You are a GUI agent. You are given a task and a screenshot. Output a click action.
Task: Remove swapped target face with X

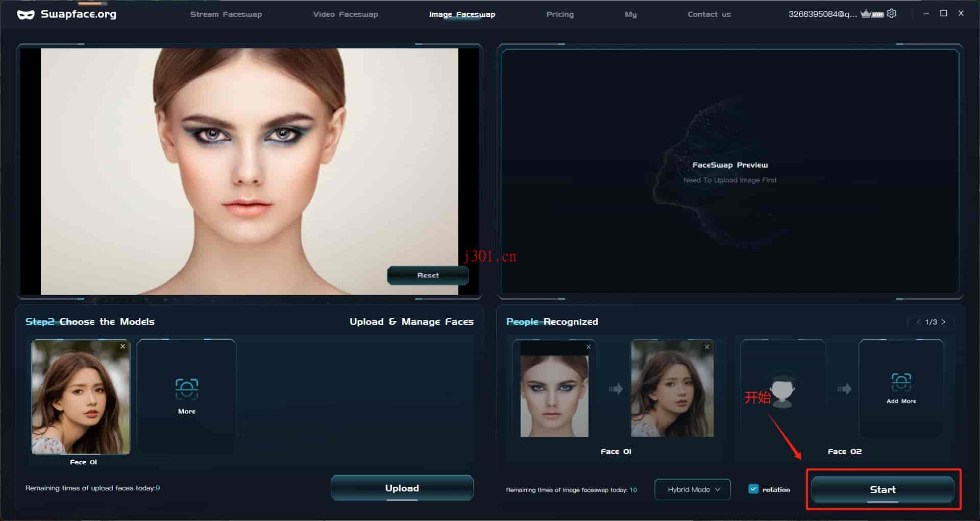coord(707,347)
